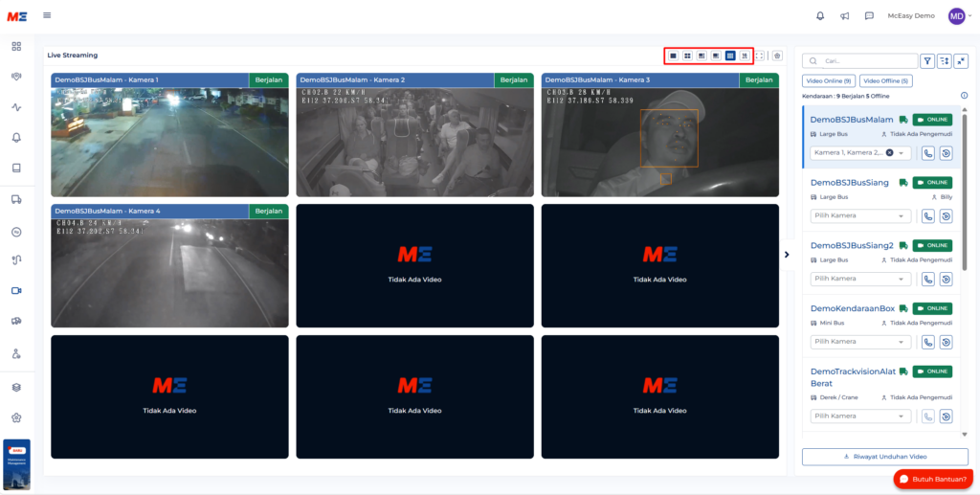
Task: Filter by Video Online (9)
Action: pos(829,80)
